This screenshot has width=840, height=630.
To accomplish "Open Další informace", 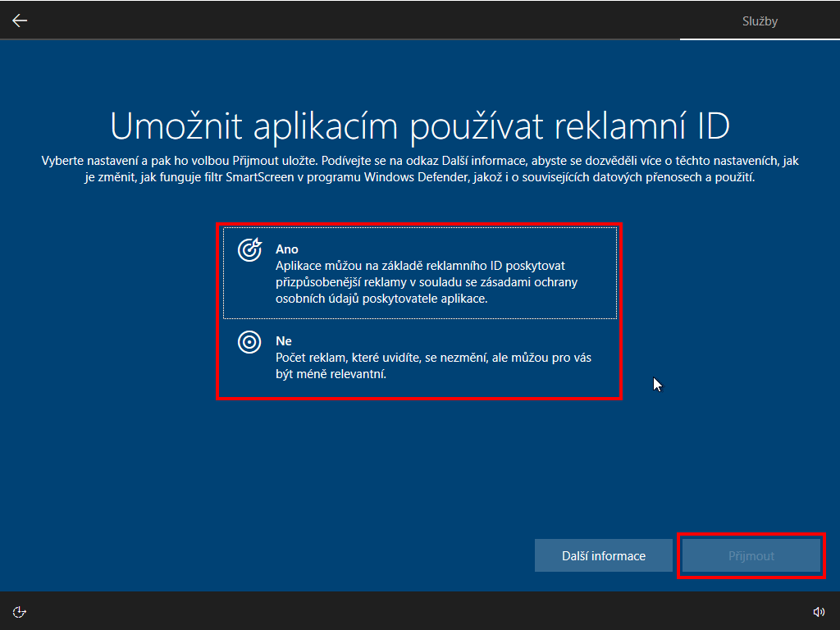I will (604, 555).
